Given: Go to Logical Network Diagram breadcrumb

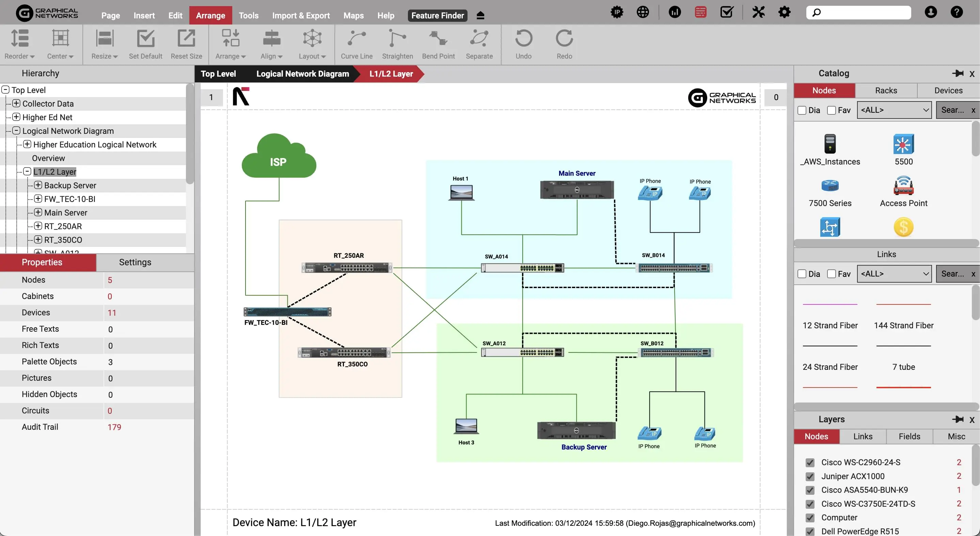Looking at the screenshot, I should pos(302,74).
